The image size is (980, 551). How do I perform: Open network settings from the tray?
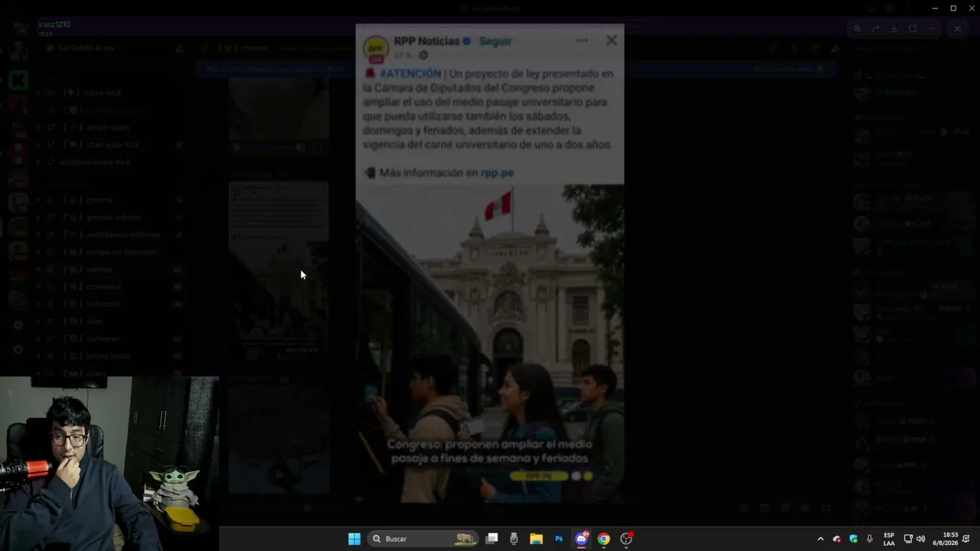908,539
